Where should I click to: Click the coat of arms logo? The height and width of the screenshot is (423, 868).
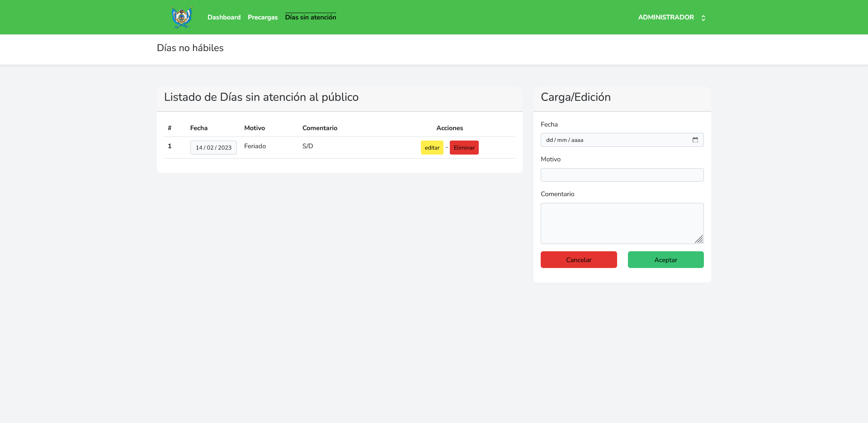(x=182, y=17)
